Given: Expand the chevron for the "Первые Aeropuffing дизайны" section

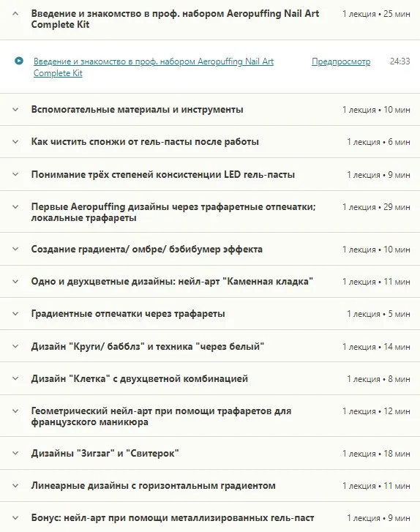Looking at the screenshot, I should coord(15,206).
